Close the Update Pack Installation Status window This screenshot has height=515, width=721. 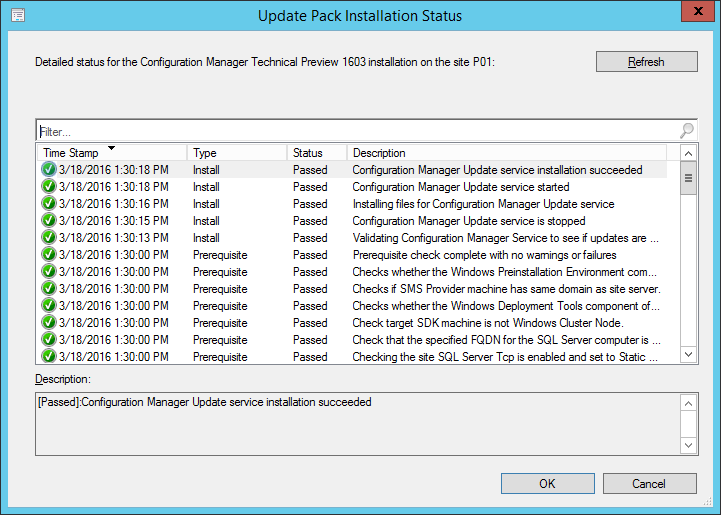coord(698,11)
